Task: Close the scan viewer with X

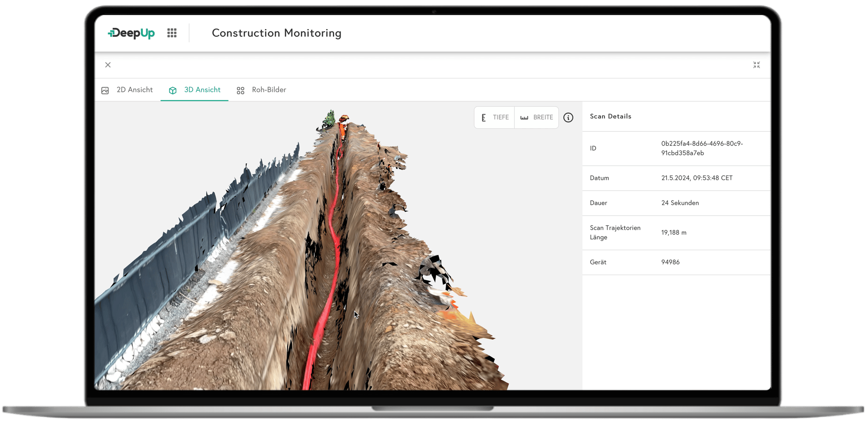Action: [108, 65]
